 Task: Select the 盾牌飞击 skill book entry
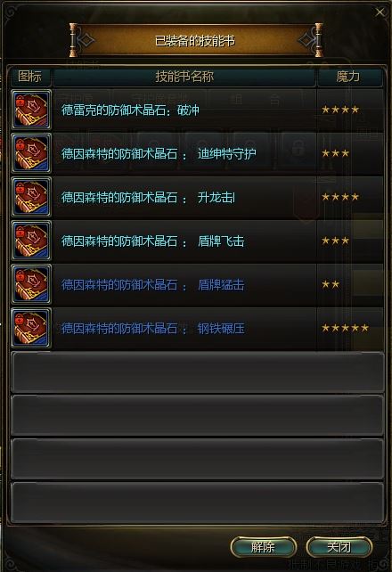[x=197, y=241]
